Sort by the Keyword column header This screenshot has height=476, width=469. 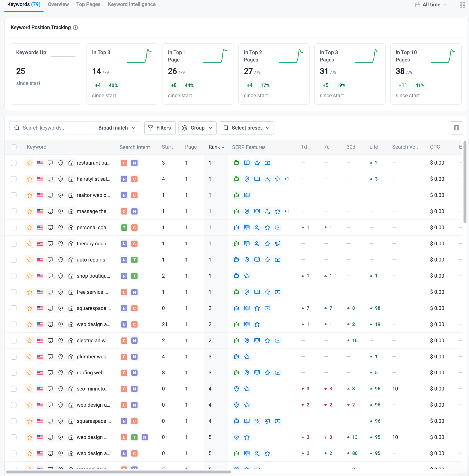click(36, 147)
